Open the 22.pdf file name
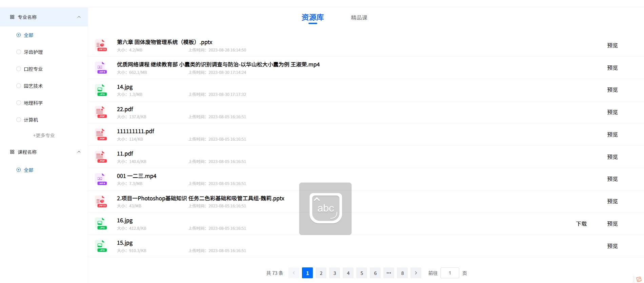This screenshot has height=283, width=644. tap(125, 109)
